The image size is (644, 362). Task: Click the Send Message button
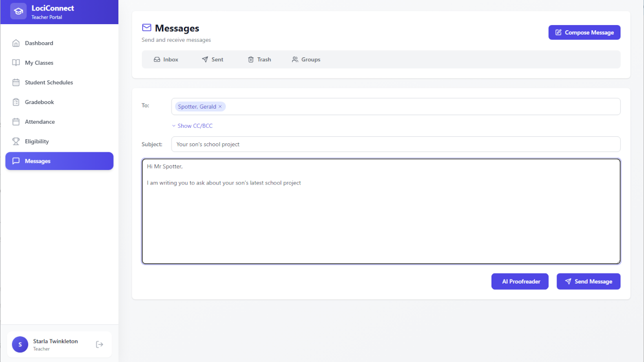pyautogui.click(x=588, y=282)
